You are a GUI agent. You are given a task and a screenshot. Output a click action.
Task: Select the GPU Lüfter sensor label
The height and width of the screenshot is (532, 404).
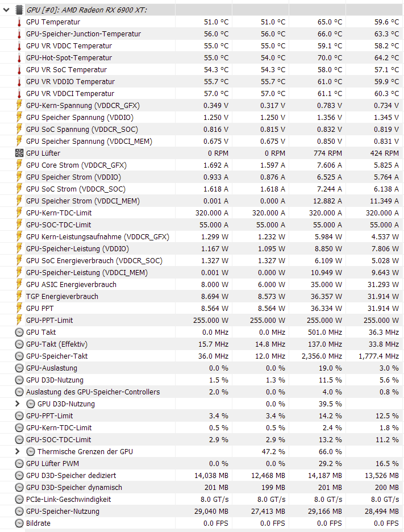(43, 153)
